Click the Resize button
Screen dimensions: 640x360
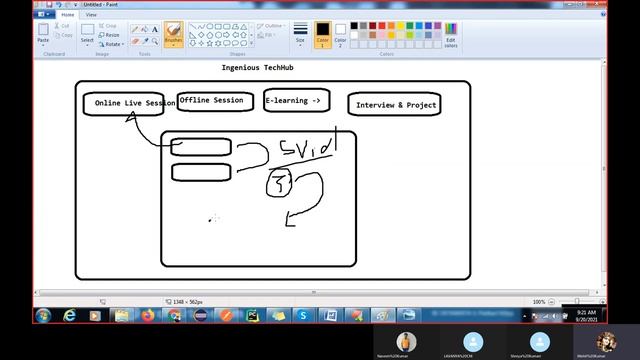tap(109, 35)
